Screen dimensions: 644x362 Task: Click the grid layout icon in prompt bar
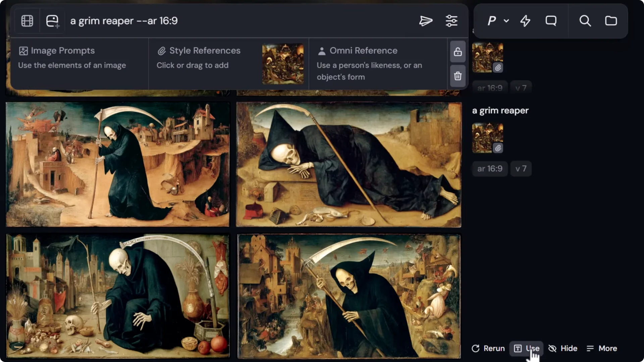coord(27,21)
